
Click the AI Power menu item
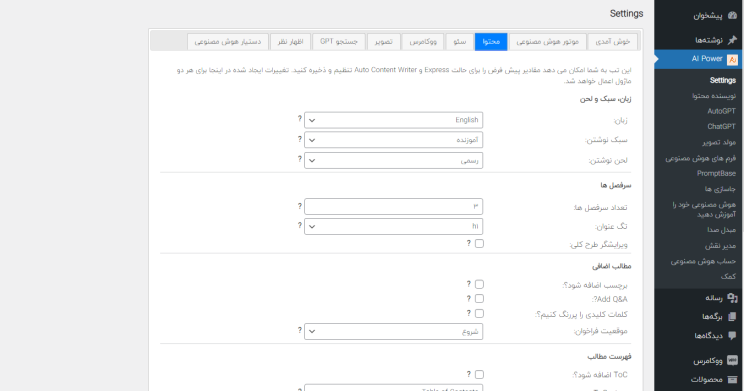coord(699,59)
